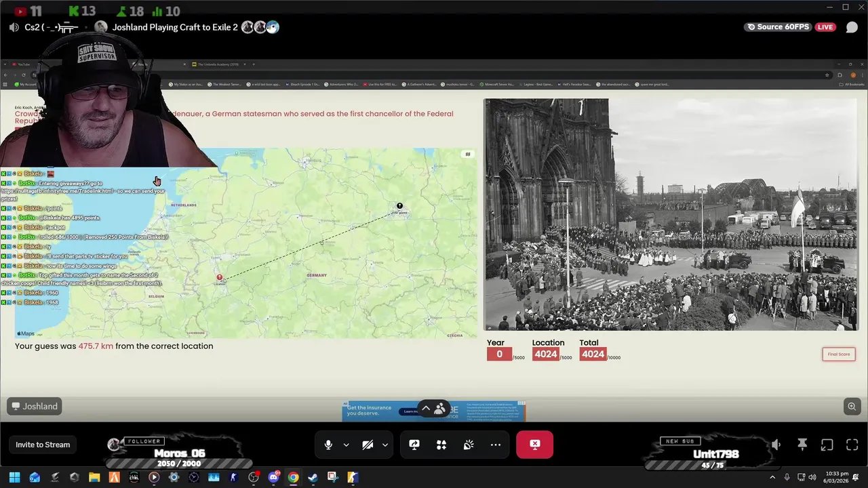Screen dimensions: 868x488
Task: Open Google Chrome from the taskbar
Action: (293, 477)
